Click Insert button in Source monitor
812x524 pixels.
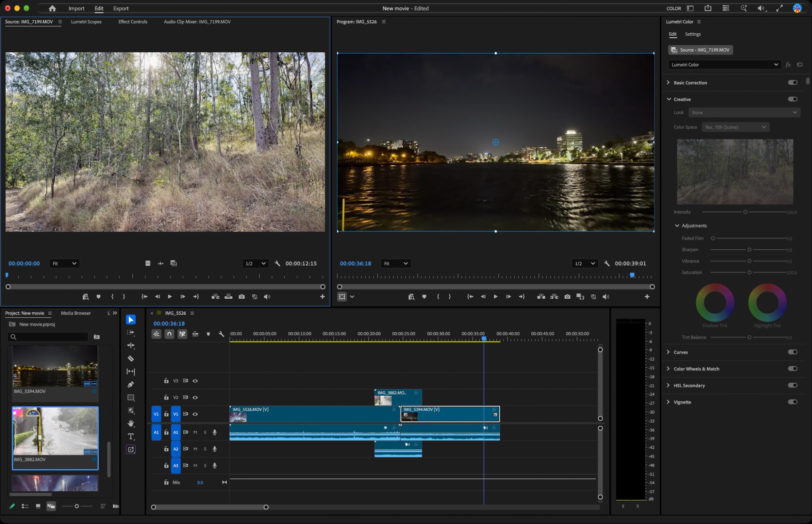tap(216, 297)
